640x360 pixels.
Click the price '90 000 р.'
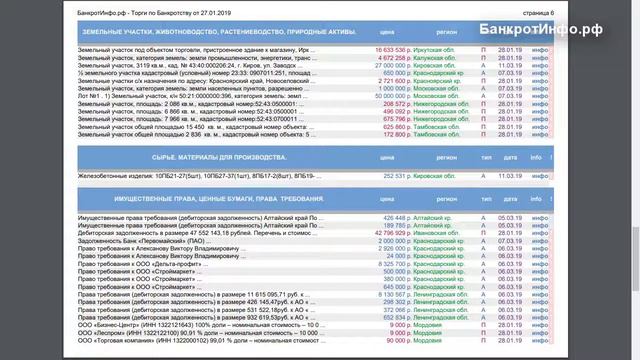point(399,340)
